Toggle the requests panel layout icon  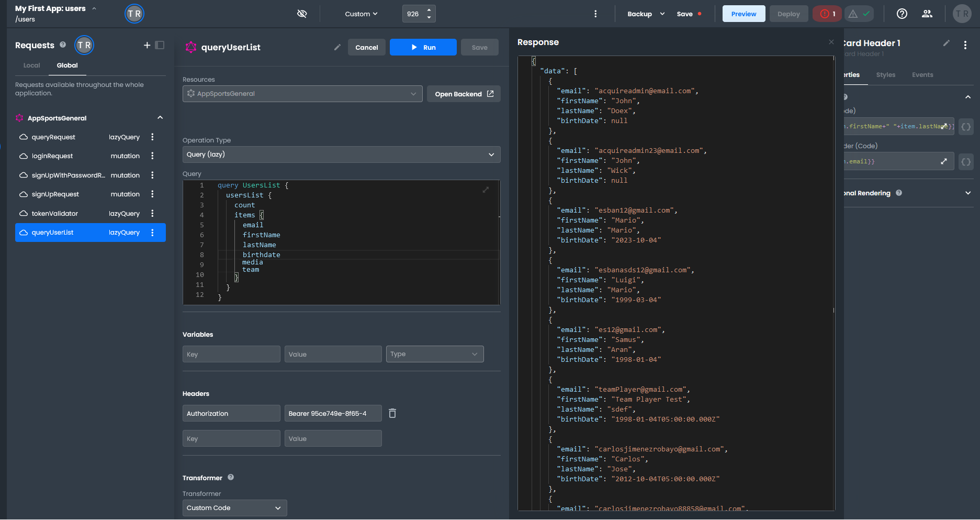tap(160, 46)
